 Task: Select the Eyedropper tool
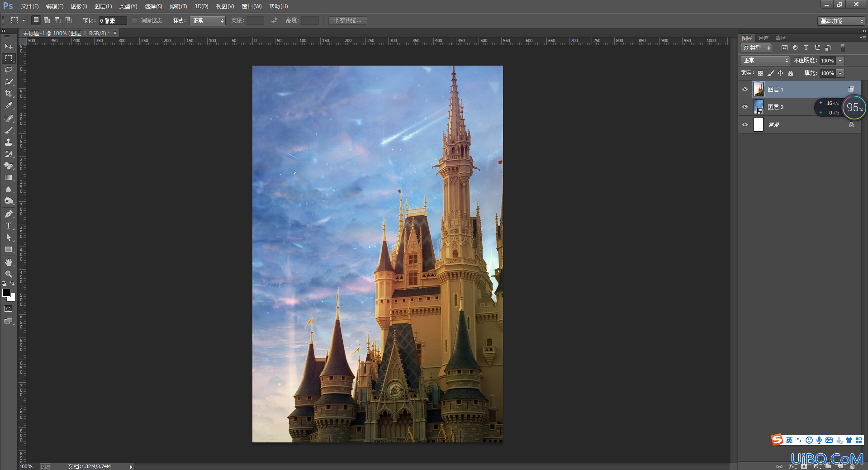point(9,105)
